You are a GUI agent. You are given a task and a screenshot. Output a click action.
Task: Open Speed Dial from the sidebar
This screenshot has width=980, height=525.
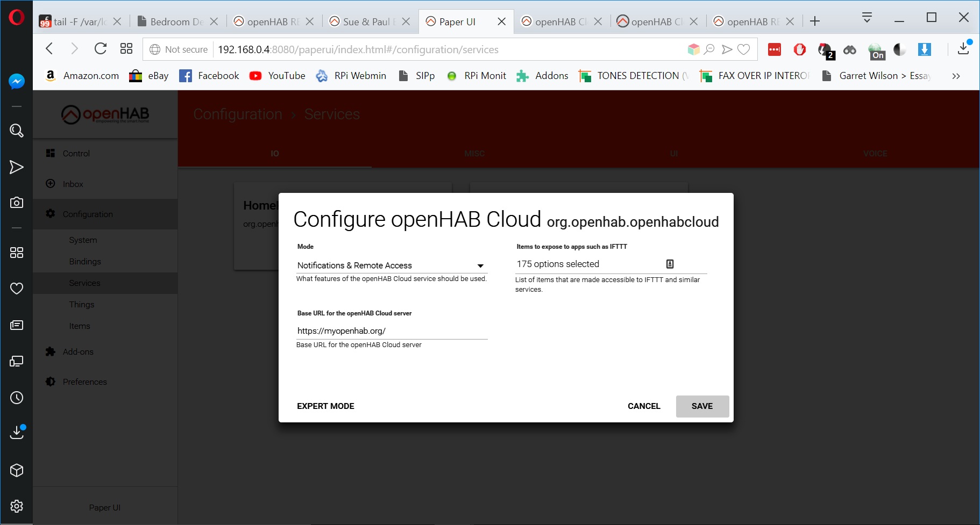17,253
